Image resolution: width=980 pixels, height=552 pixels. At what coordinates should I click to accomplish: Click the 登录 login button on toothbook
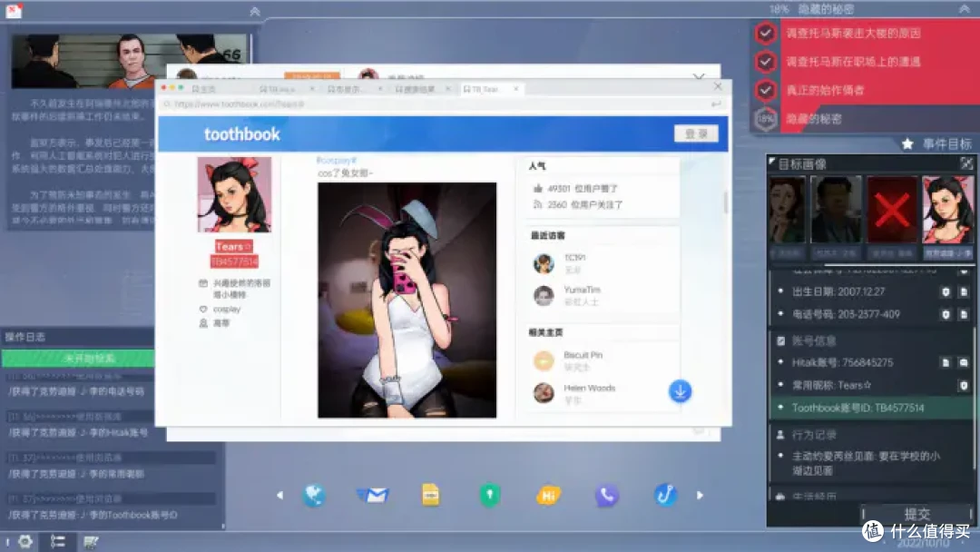(x=696, y=133)
